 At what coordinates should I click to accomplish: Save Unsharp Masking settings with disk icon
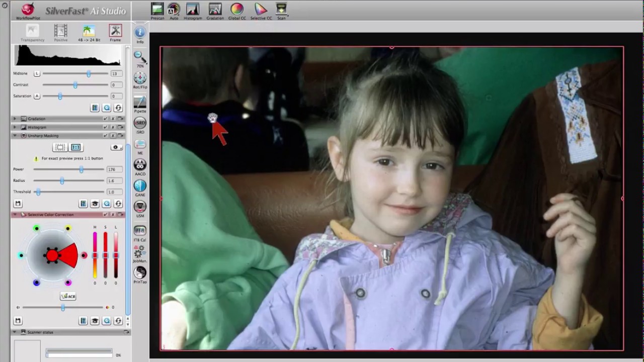(18, 204)
